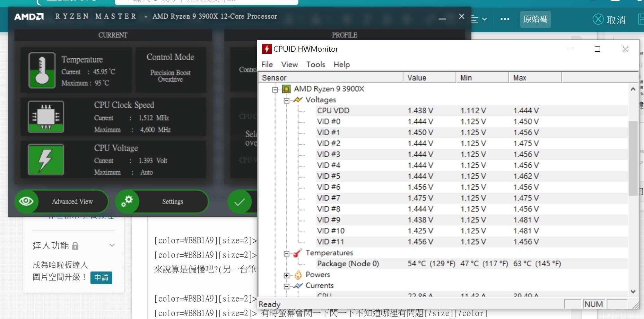Click the green checkmark apply icon
644x319 pixels.
tap(240, 201)
